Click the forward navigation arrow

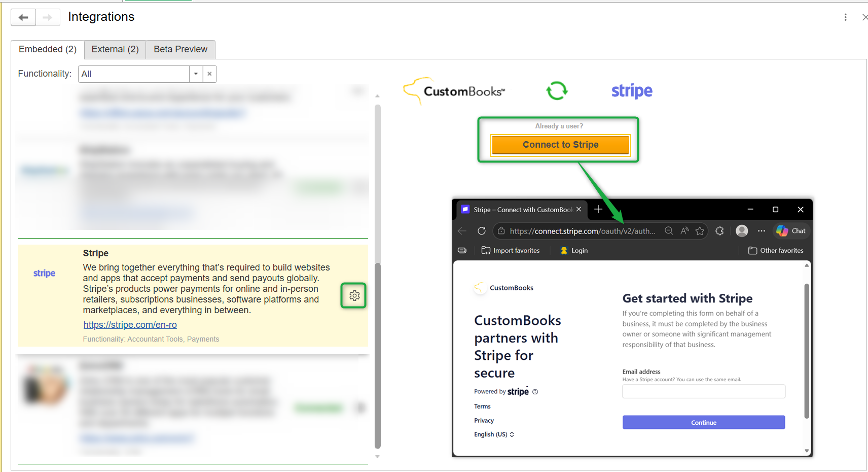coord(48,17)
